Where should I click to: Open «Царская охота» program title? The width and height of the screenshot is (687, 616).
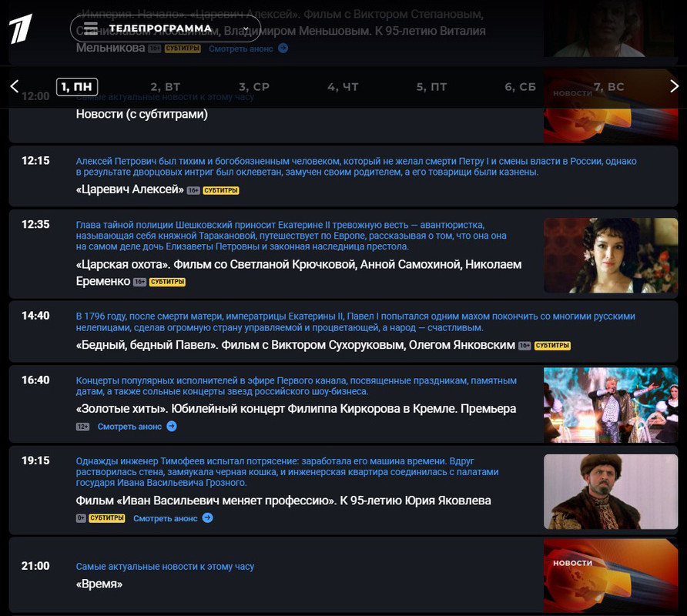[299, 273]
